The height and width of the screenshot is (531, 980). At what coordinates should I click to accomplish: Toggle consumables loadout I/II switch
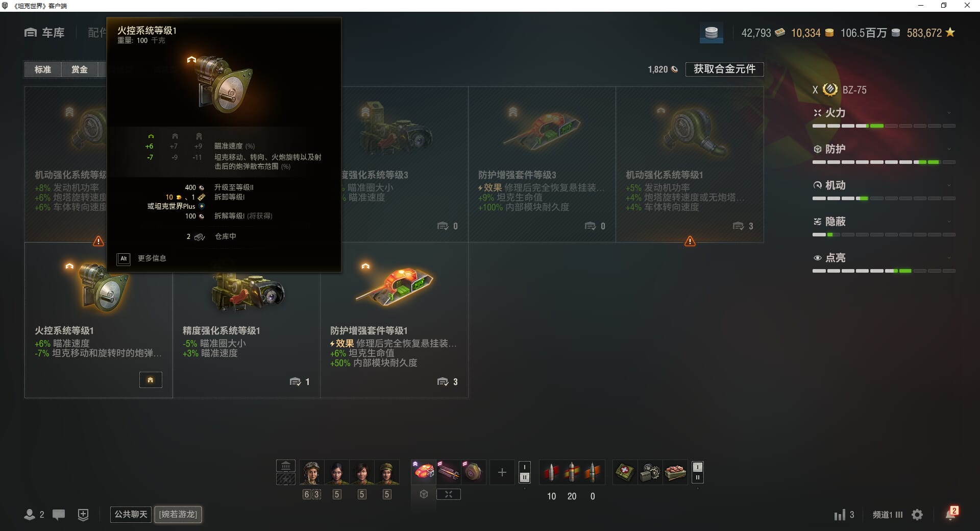pyautogui.click(x=697, y=472)
